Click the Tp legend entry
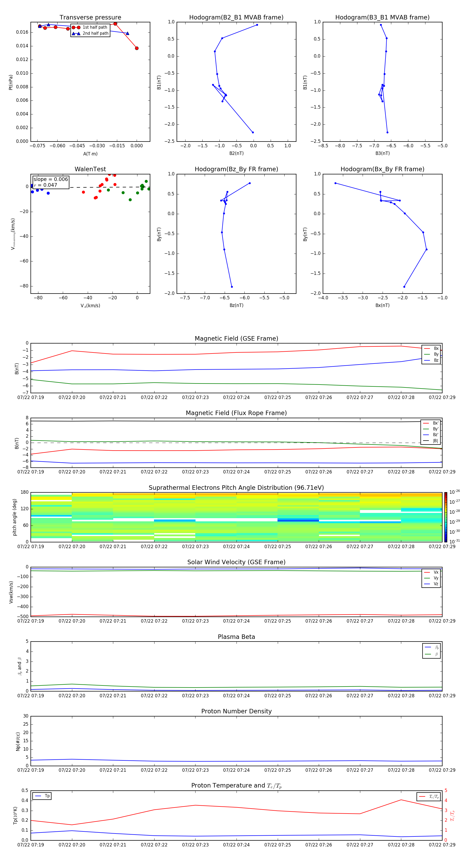Viewport: 473px width, 868px height. point(42,796)
